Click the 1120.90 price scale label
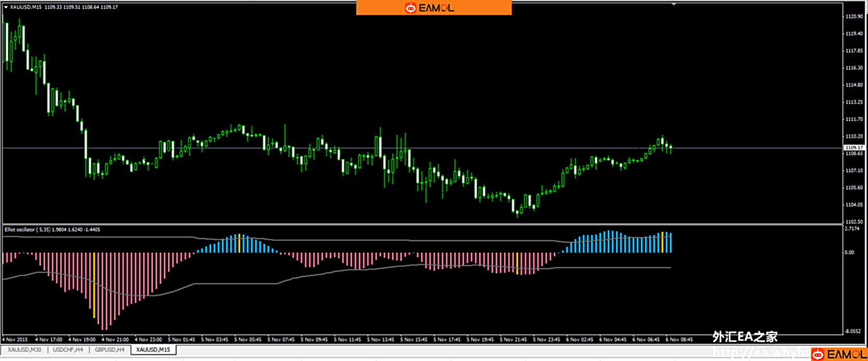The width and height of the screenshot is (868, 361). (x=853, y=17)
